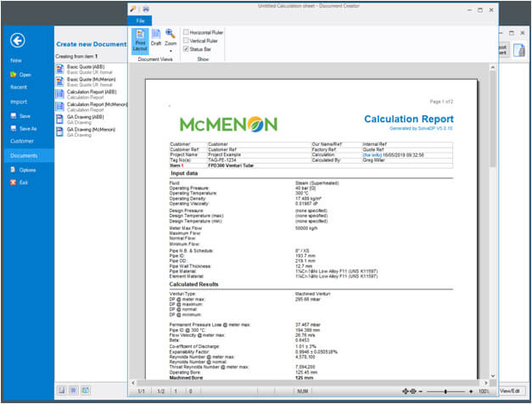This screenshot has height=404, width=532.
Task: Click Recent in the sidebar menu
Action: point(19,87)
